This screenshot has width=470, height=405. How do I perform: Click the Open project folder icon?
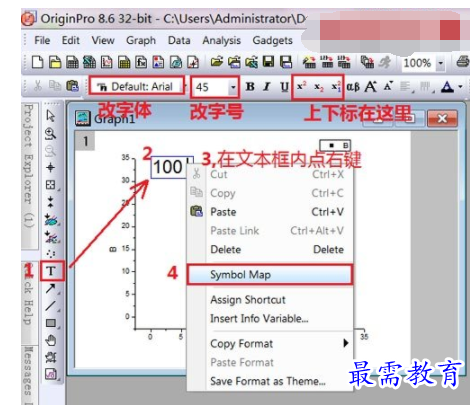[x=217, y=62]
